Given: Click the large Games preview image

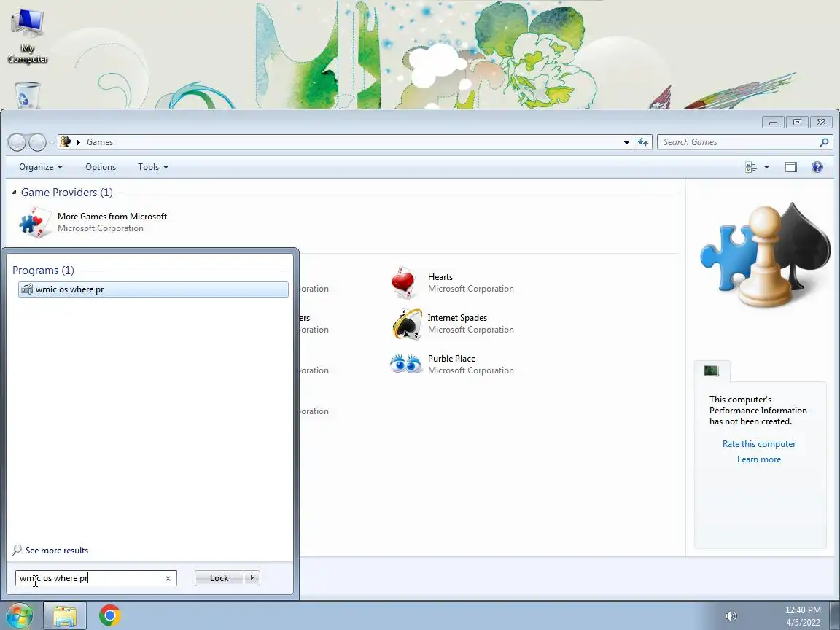Looking at the screenshot, I should point(766,254).
